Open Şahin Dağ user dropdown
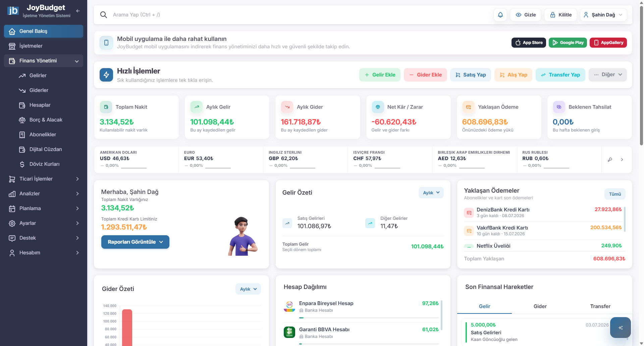 [x=603, y=15]
